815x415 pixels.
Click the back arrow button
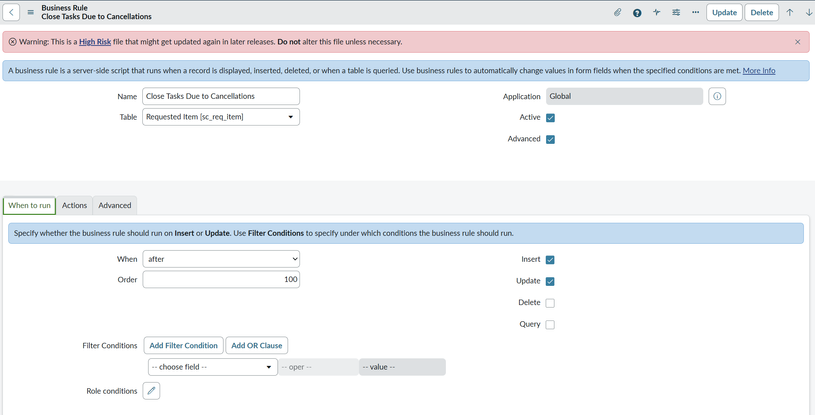pos(12,13)
